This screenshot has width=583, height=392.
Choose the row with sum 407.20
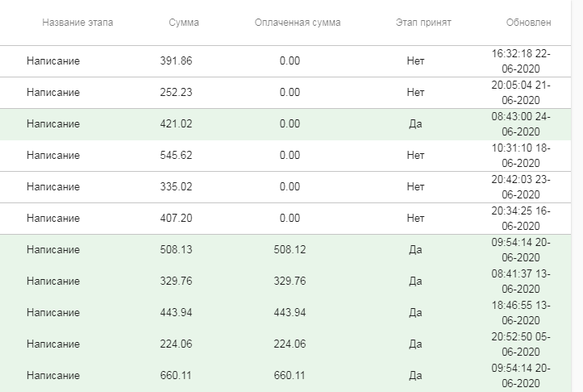[285, 219]
